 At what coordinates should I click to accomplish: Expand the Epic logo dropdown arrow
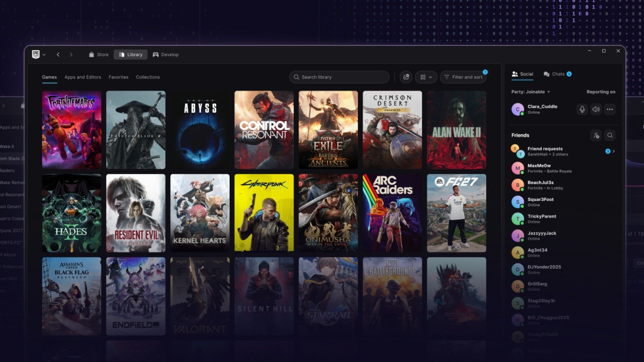pyautogui.click(x=44, y=55)
